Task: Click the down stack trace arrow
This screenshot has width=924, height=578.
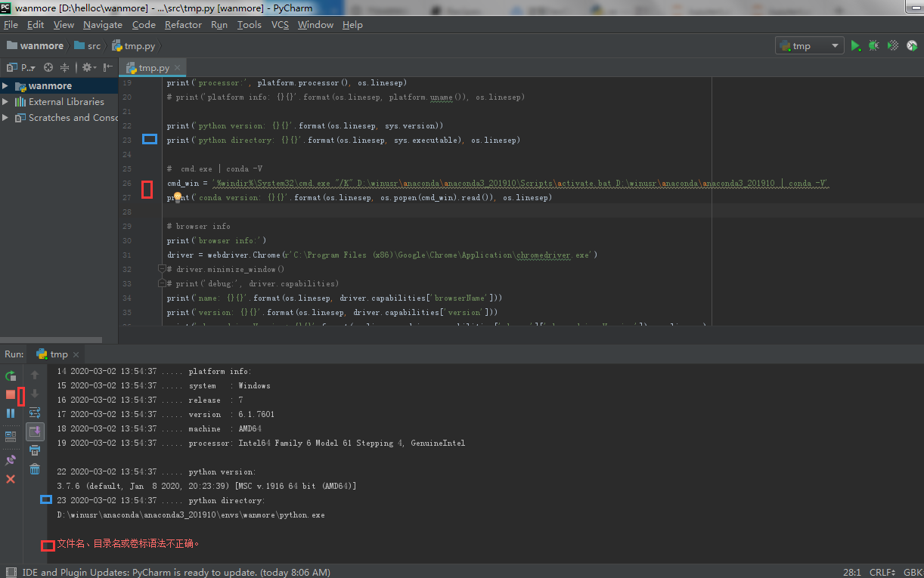Action: coord(35,394)
